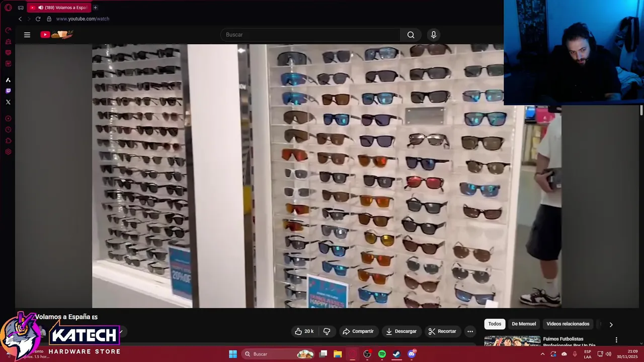Open the Windows Start menu
This screenshot has width=644, height=362.
coord(233,354)
